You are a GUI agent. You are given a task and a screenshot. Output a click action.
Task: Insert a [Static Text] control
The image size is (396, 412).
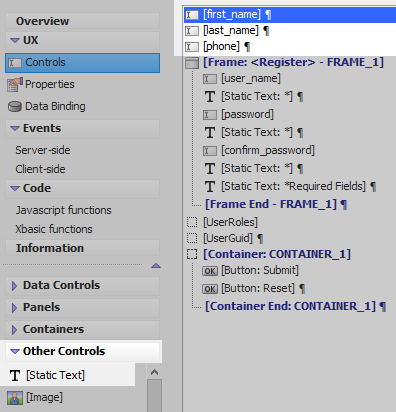[x=55, y=375]
